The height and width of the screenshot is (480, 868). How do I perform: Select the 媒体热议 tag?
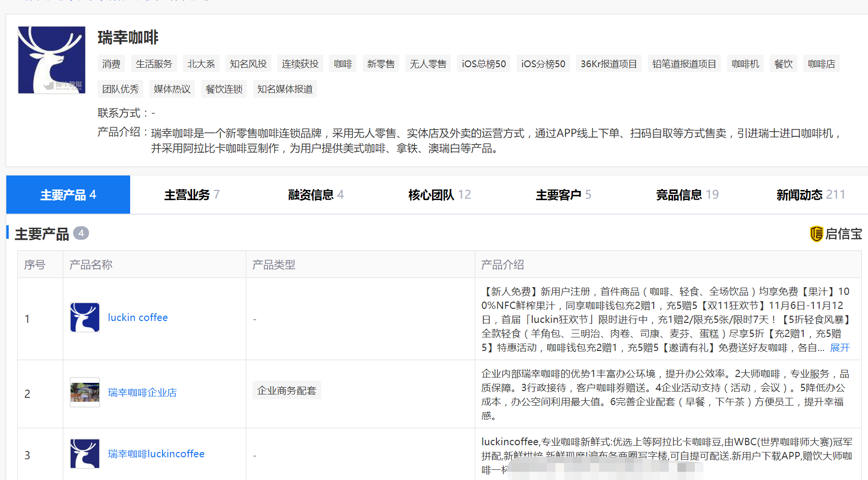(x=172, y=89)
